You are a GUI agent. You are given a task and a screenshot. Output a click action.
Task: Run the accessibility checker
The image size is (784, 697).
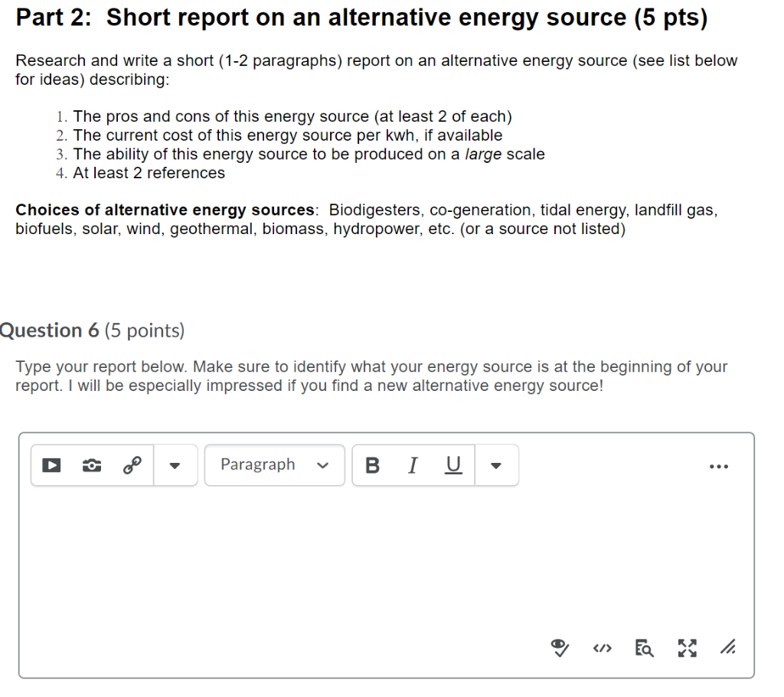click(560, 647)
